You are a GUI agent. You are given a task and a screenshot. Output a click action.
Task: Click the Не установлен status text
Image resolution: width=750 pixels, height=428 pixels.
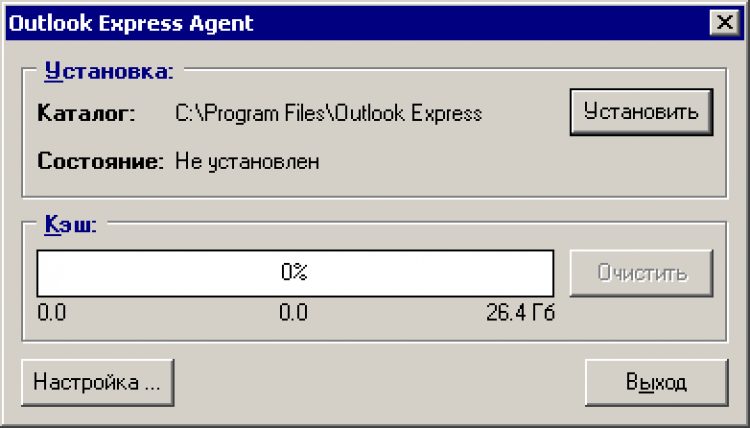click(x=247, y=161)
